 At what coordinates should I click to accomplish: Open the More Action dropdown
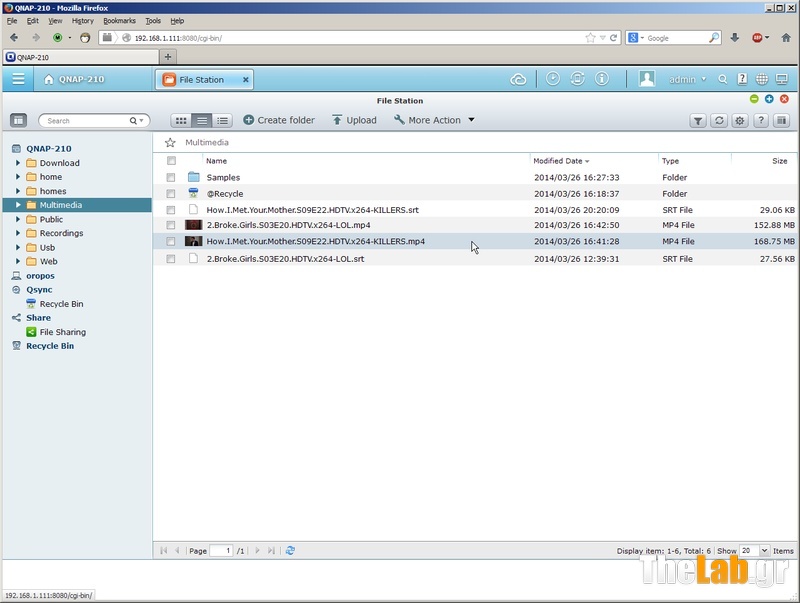click(434, 120)
